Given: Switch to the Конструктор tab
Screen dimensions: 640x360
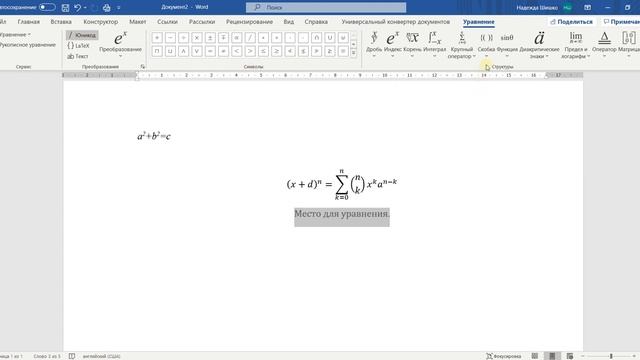Looking at the screenshot, I should [100, 22].
